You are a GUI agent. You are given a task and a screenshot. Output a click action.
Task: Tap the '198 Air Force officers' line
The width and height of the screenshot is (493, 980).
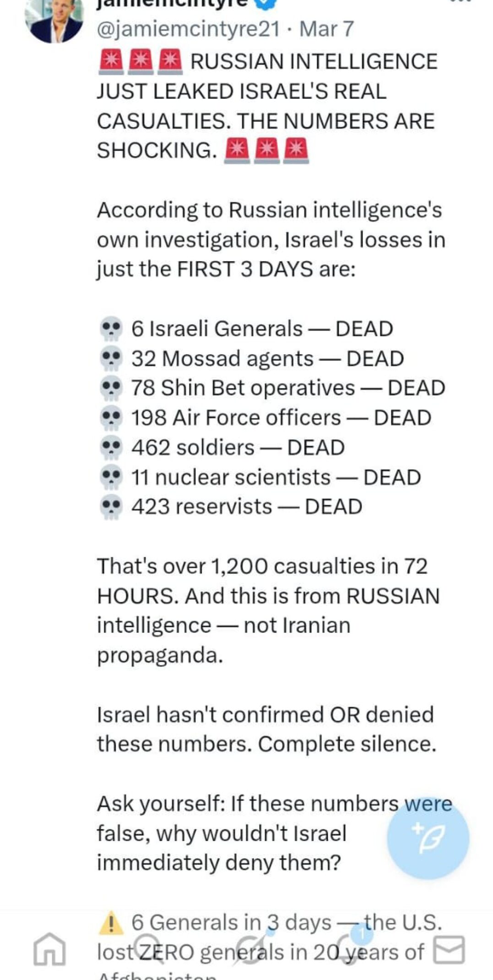click(281, 418)
